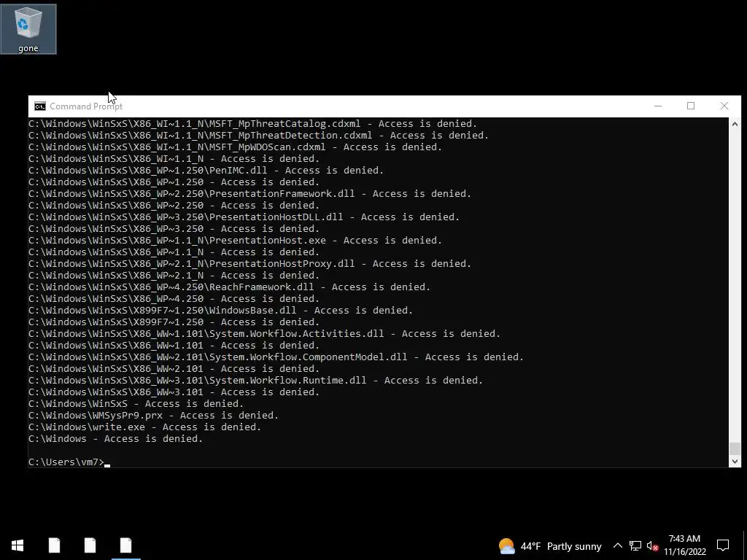Click the PresentationHost.exe line
Viewport: 747px width, 560px height.
pyautogui.click(x=236, y=241)
